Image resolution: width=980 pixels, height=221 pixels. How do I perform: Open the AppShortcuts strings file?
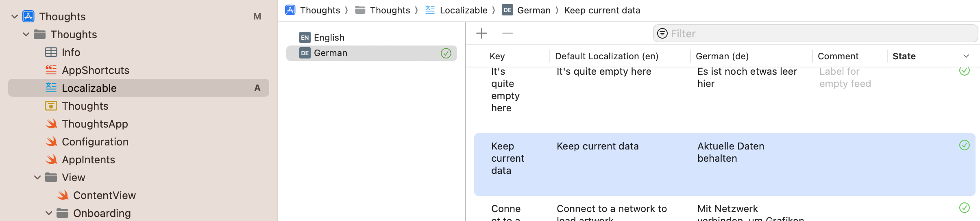(95, 70)
